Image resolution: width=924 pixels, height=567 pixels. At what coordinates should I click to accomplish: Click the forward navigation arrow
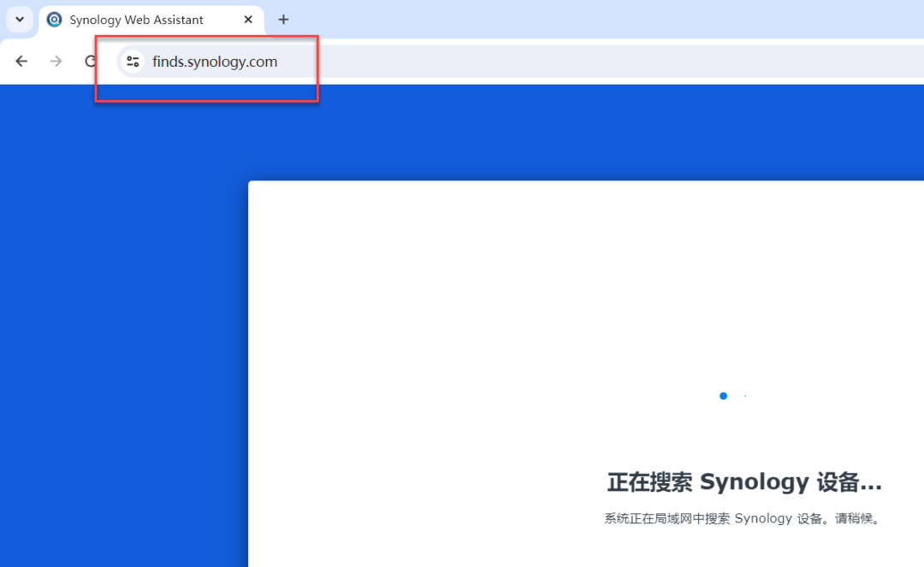coord(56,61)
